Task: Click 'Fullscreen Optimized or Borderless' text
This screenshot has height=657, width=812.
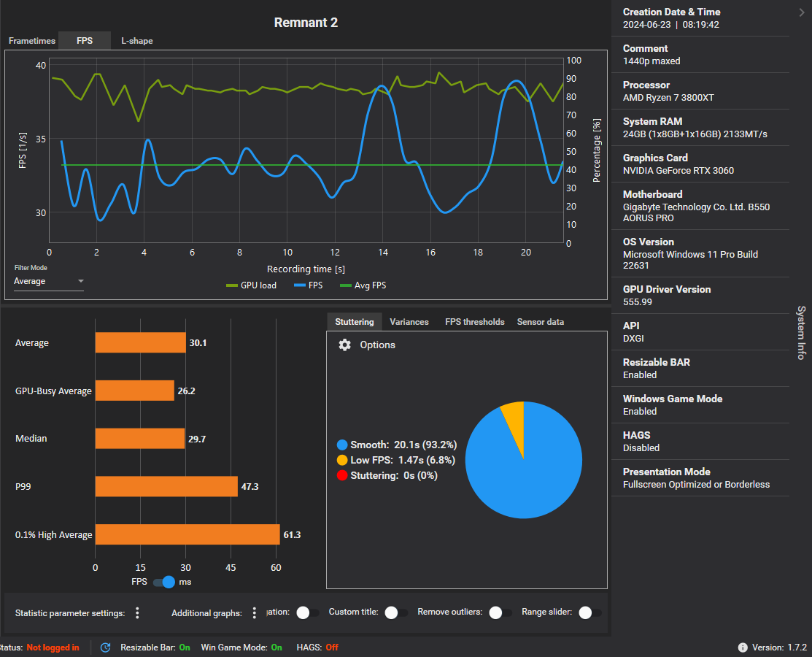Action: (696, 485)
